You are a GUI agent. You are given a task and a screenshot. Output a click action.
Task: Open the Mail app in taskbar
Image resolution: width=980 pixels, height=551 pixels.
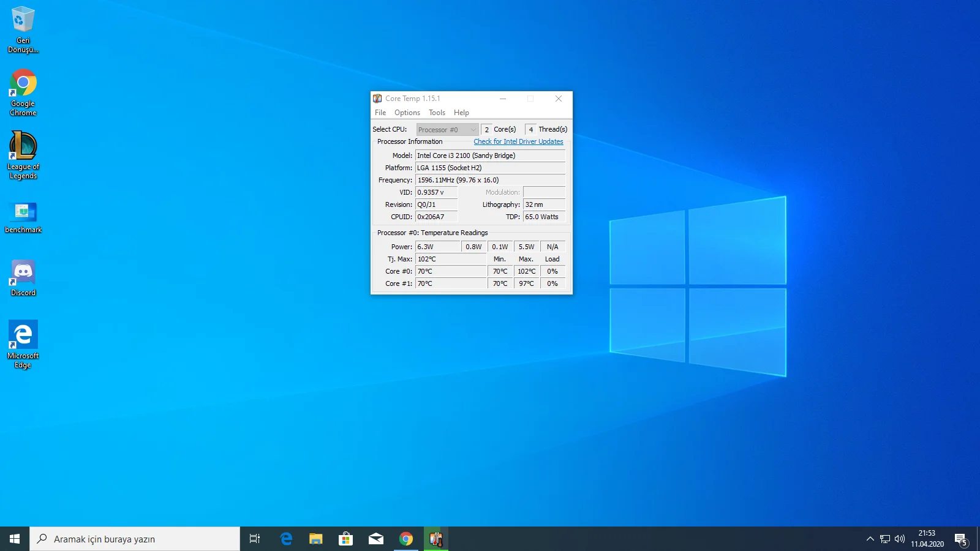[375, 539]
